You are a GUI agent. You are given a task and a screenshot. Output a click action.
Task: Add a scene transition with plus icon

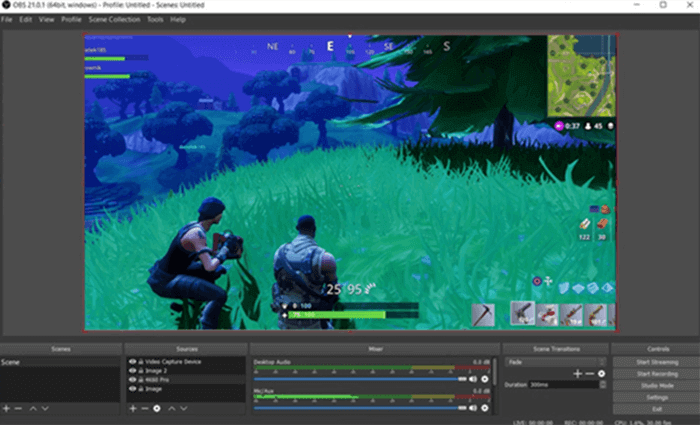[577, 373]
